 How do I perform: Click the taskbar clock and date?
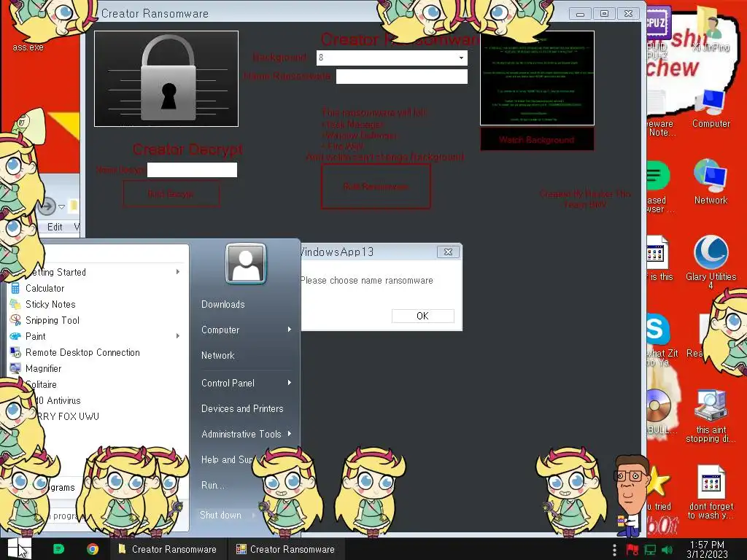point(708,549)
